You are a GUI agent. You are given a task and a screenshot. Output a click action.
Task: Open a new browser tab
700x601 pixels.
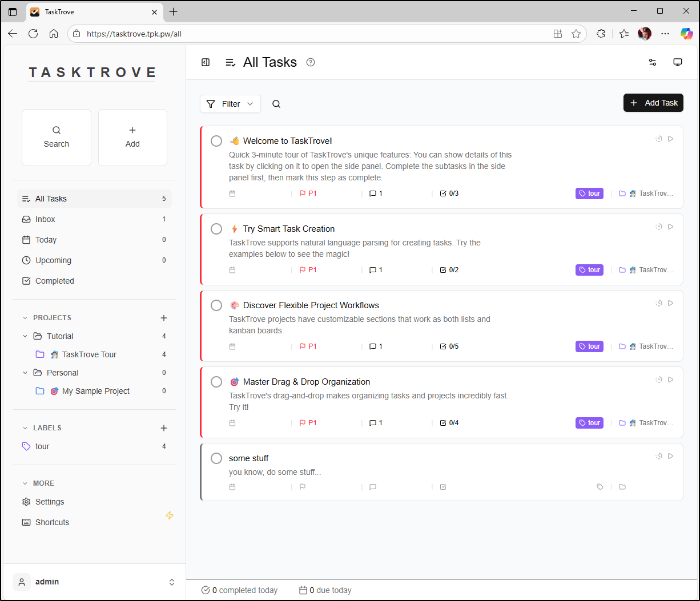click(x=174, y=11)
